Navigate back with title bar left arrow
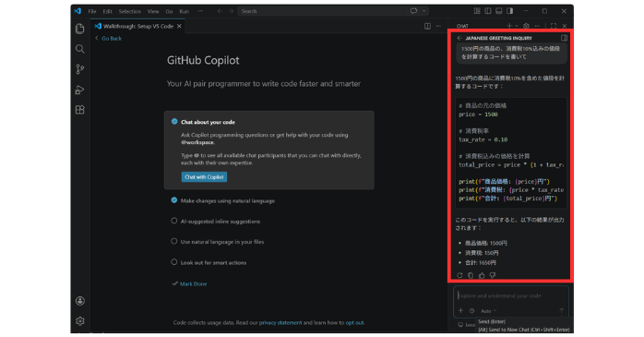The image size is (644, 337). tap(220, 11)
